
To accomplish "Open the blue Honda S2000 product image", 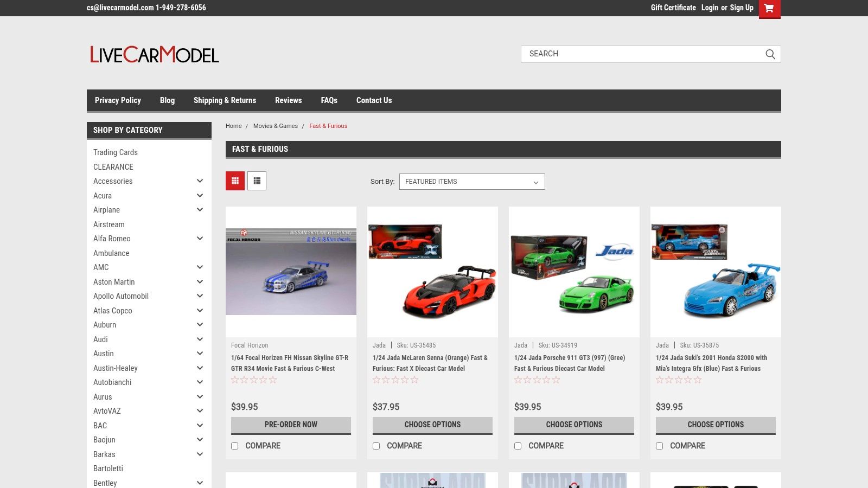I will [716, 272].
